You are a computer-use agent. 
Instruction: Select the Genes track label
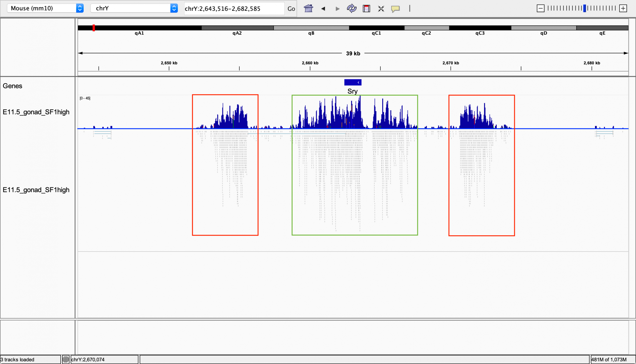[13, 86]
